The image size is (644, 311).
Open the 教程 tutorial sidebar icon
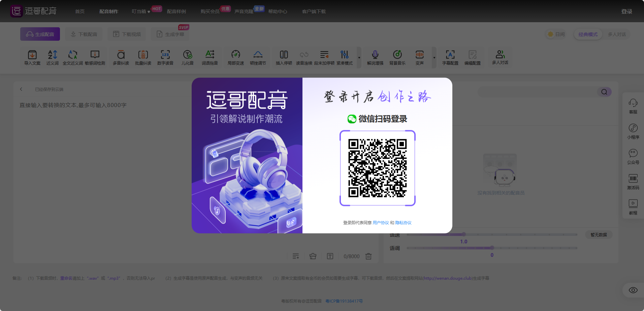pos(633,207)
